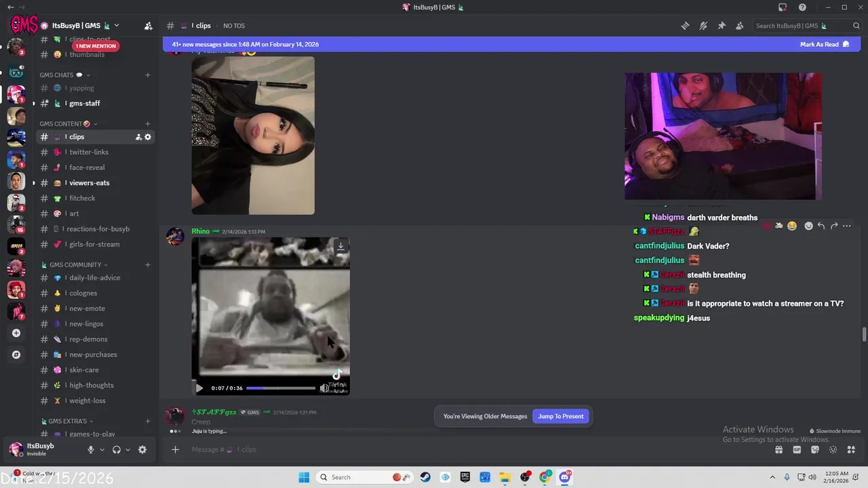
Task: Open the gift icon in message bar
Action: pyautogui.click(x=779, y=449)
